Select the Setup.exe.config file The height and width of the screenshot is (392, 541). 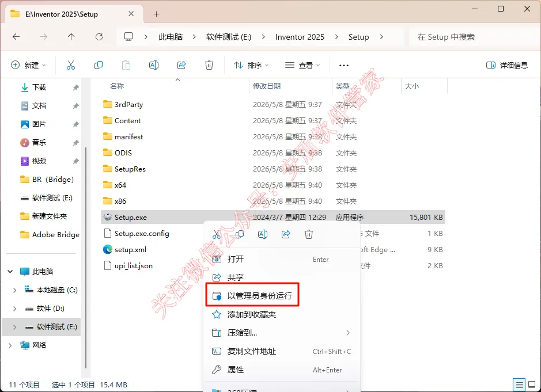[x=142, y=233]
